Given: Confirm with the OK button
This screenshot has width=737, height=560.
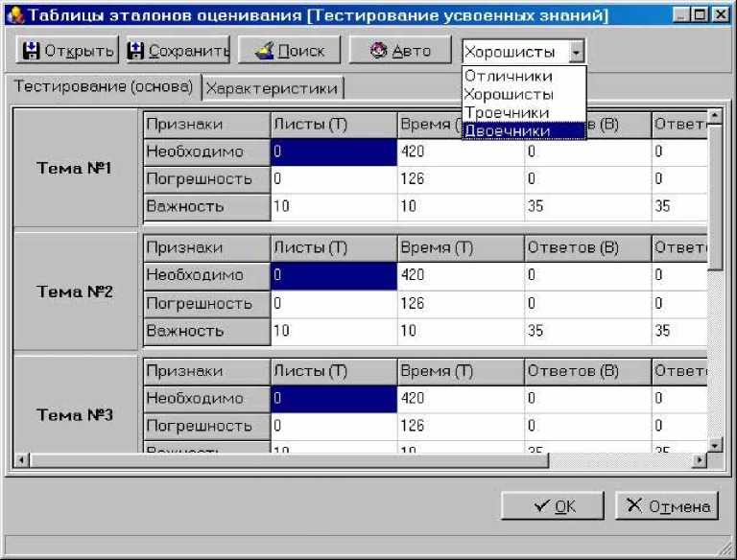Looking at the screenshot, I should pos(553,506).
